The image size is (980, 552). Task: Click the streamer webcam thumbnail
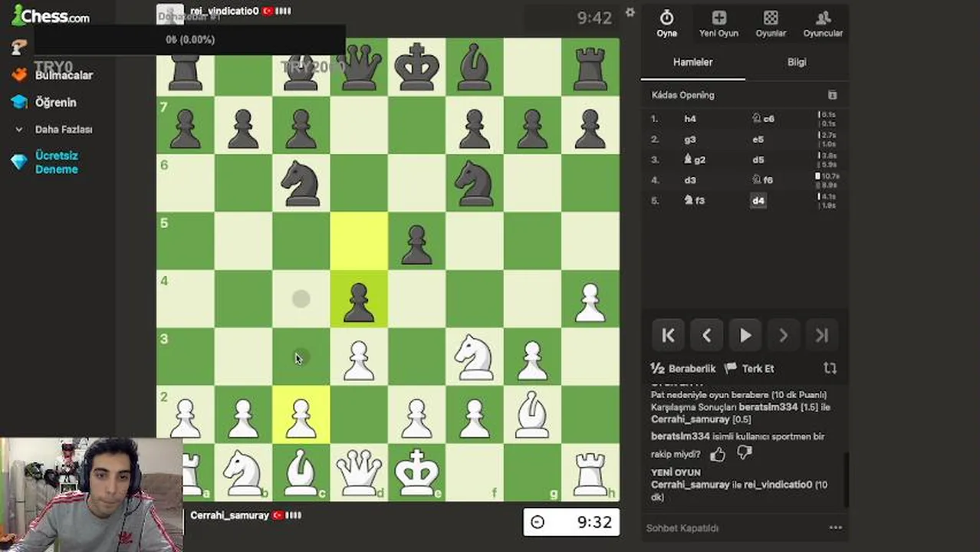91,495
